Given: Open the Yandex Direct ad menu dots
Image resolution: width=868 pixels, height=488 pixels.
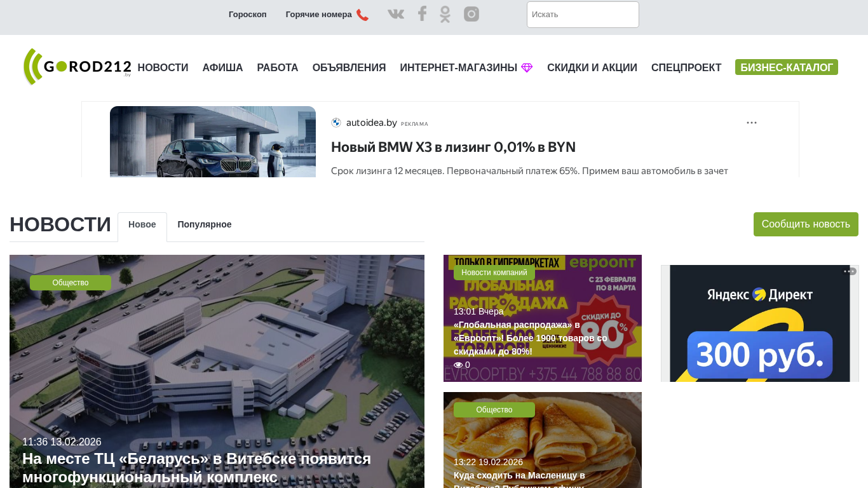Looking at the screenshot, I should pos(850,271).
